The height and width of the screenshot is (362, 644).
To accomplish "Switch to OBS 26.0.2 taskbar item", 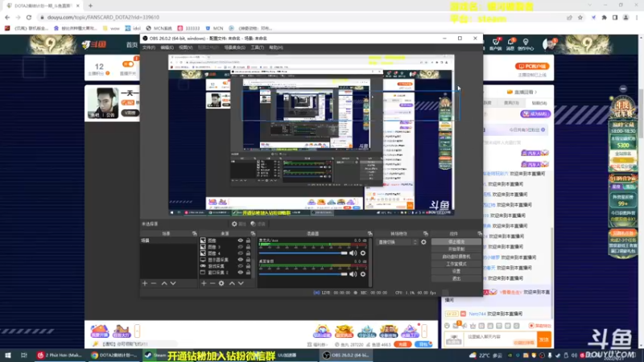I will 346,356.
